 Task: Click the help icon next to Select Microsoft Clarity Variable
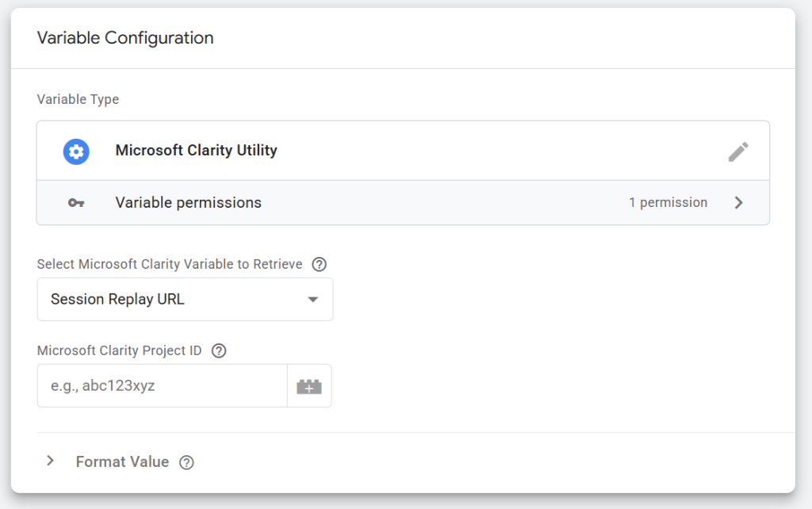(319, 265)
